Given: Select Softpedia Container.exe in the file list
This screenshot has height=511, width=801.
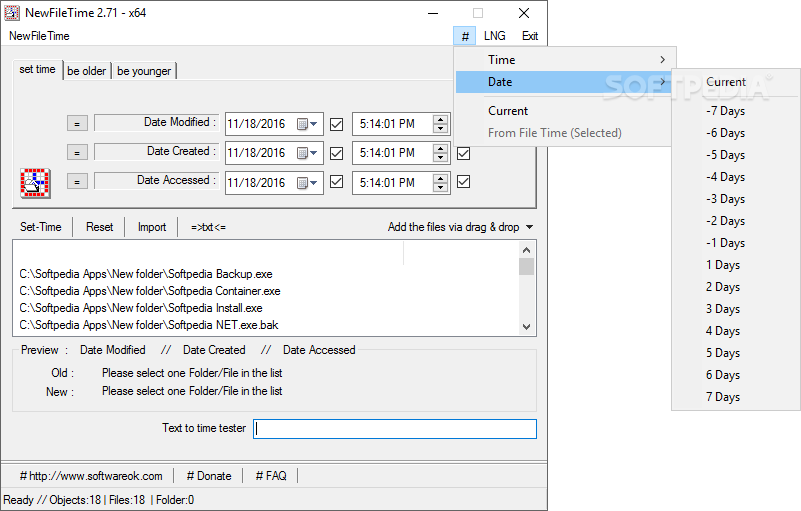Looking at the screenshot, I should pos(150,291).
